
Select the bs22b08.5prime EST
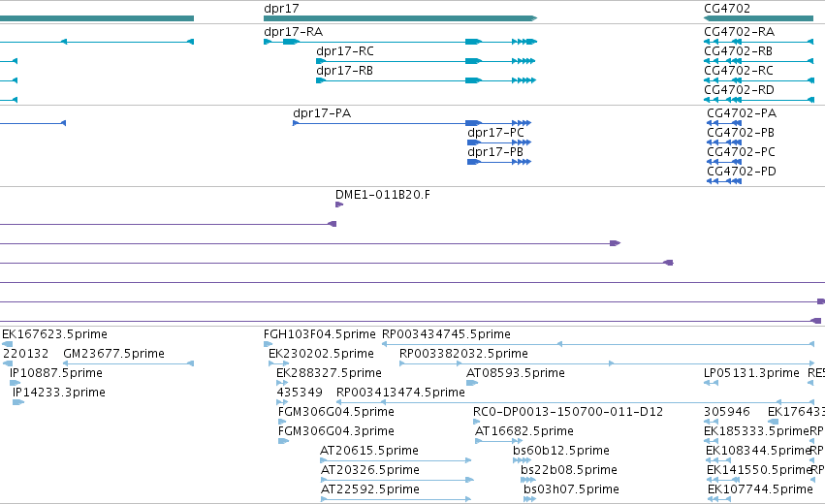pyautogui.click(x=527, y=481)
